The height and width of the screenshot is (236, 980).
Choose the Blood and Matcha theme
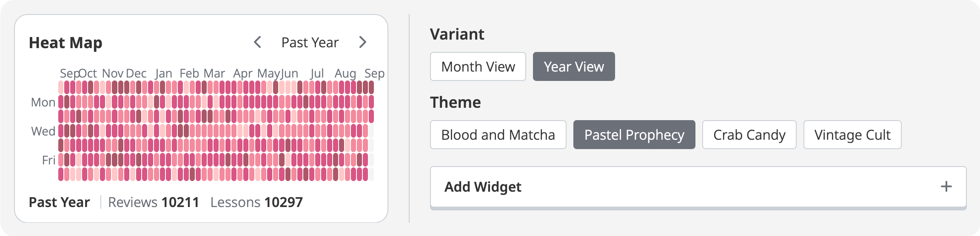(x=498, y=135)
